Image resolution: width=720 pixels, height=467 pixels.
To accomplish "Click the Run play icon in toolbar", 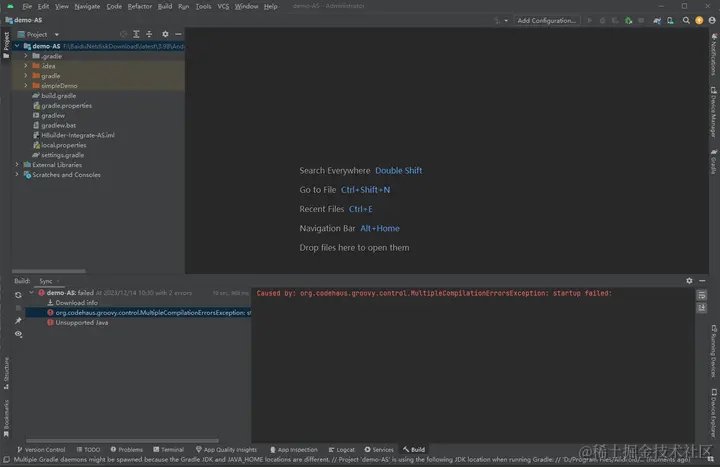I will (590, 21).
